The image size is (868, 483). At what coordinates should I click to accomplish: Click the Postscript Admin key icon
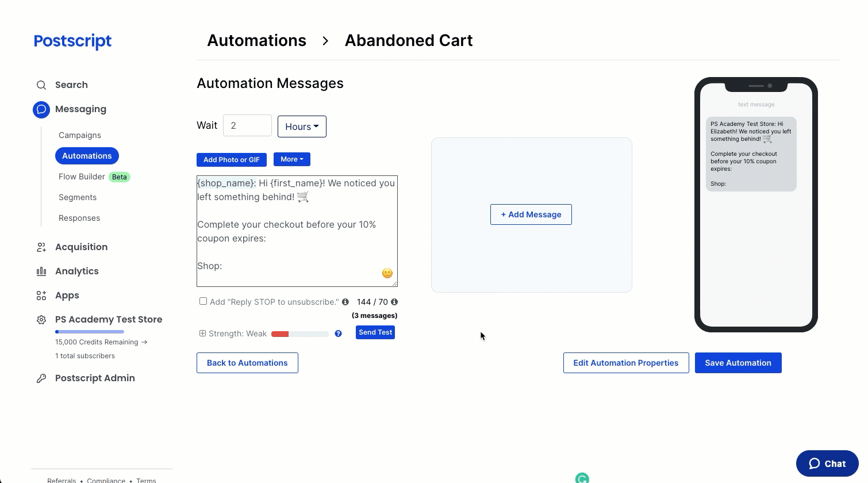coord(41,378)
